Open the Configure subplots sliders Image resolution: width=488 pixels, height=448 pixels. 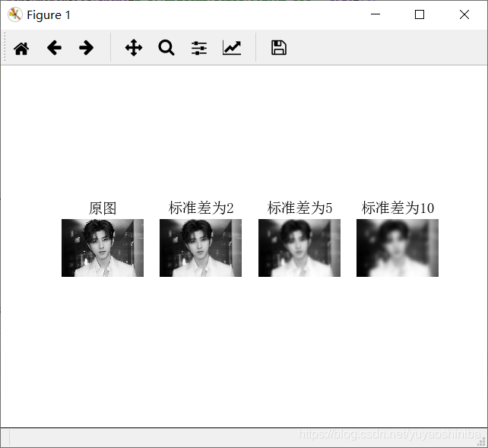point(199,48)
